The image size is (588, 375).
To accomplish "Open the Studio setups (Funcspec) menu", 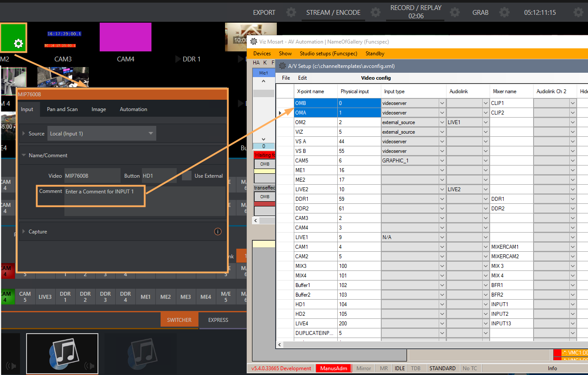I will pos(329,54).
